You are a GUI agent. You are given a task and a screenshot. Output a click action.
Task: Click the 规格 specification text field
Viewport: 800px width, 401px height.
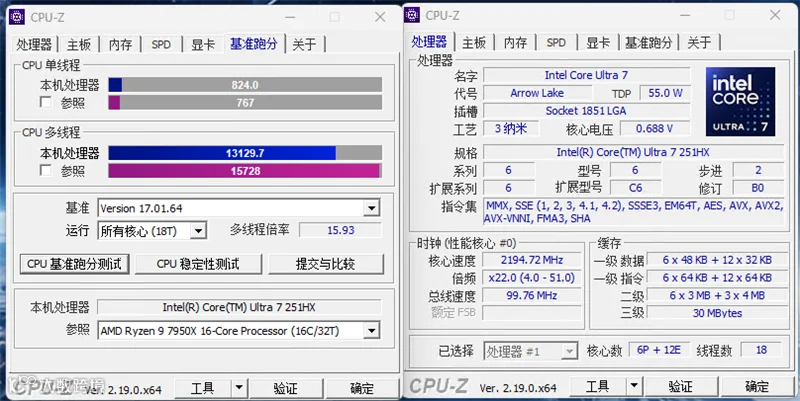pyautogui.click(x=633, y=152)
